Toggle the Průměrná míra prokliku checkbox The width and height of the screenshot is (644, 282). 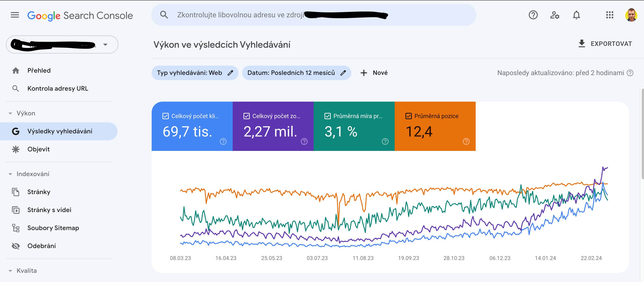[327, 116]
